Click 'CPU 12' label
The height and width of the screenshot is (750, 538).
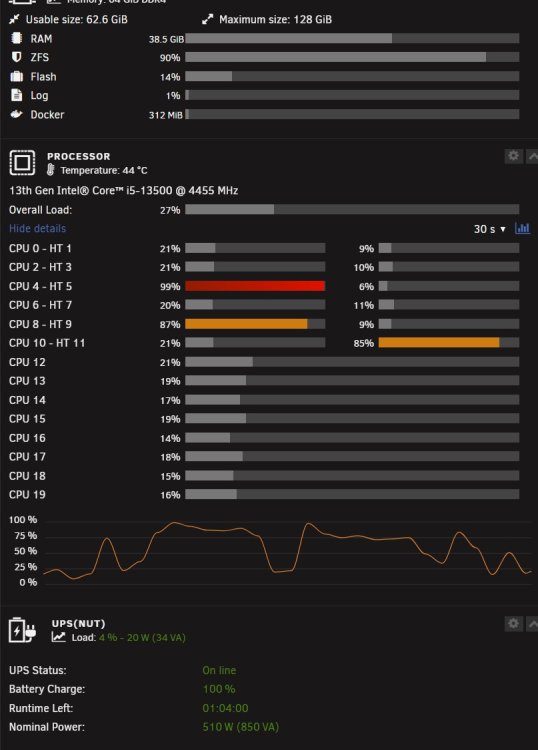point(27,362)
